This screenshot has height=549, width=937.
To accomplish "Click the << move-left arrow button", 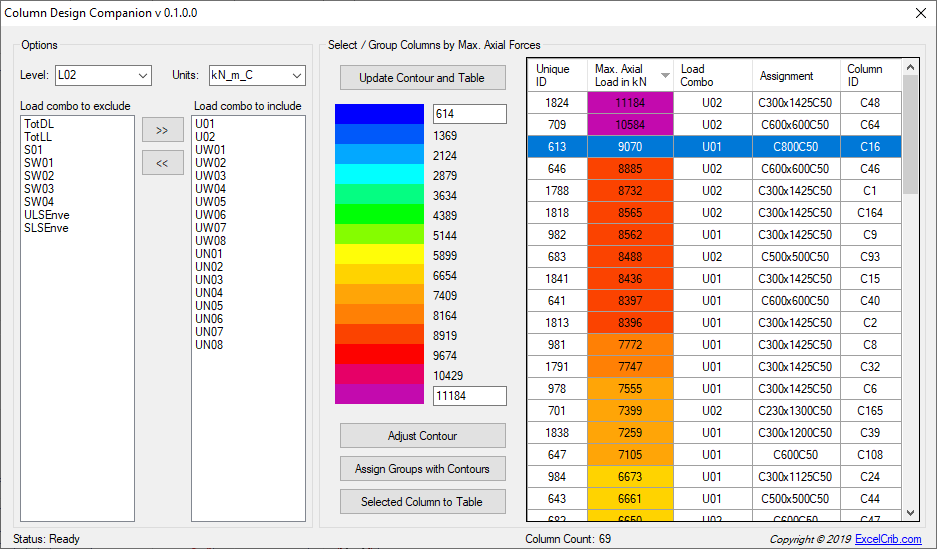I will 162,163.
